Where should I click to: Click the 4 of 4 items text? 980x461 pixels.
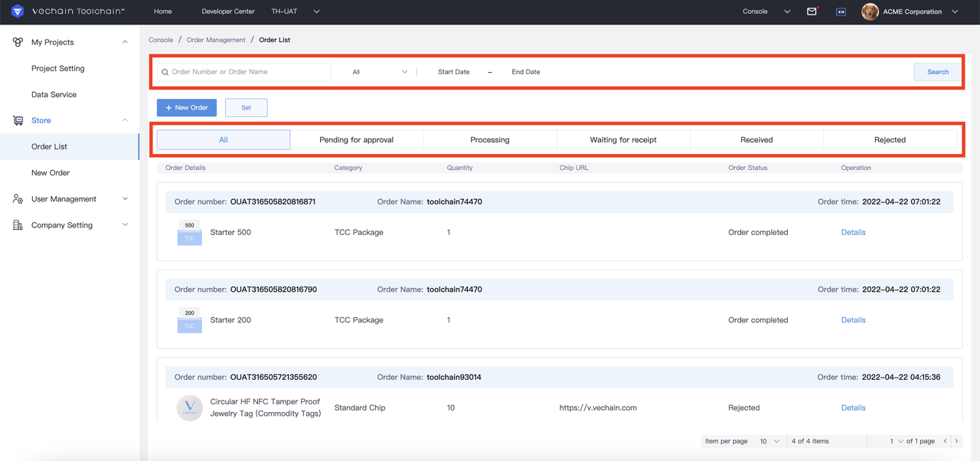(x=811, y=441)
